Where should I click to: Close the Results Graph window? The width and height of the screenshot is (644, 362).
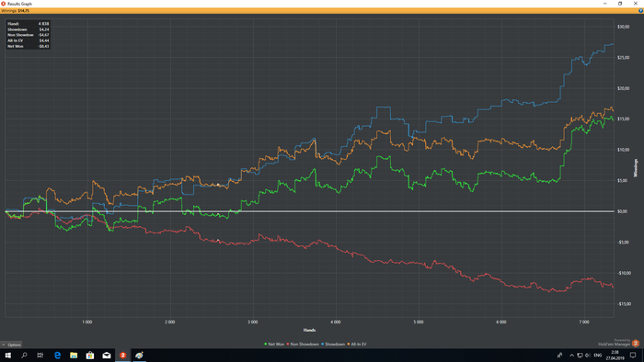pos(636,4)
